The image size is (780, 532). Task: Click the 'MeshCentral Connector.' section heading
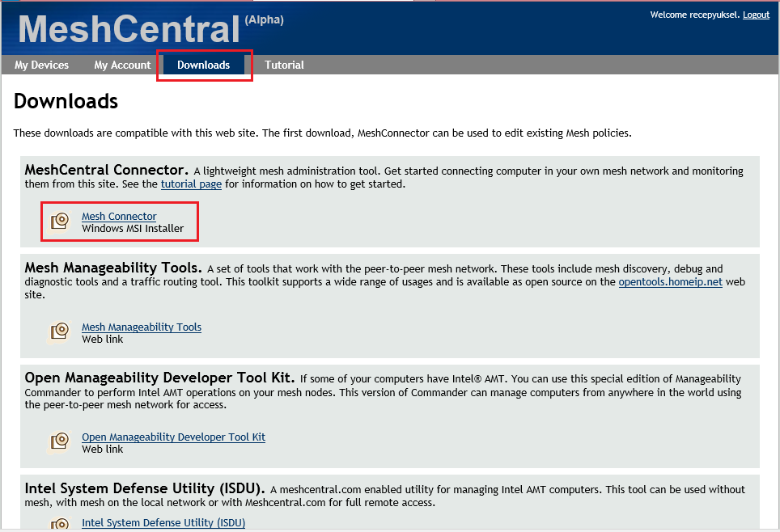[107, 170]
